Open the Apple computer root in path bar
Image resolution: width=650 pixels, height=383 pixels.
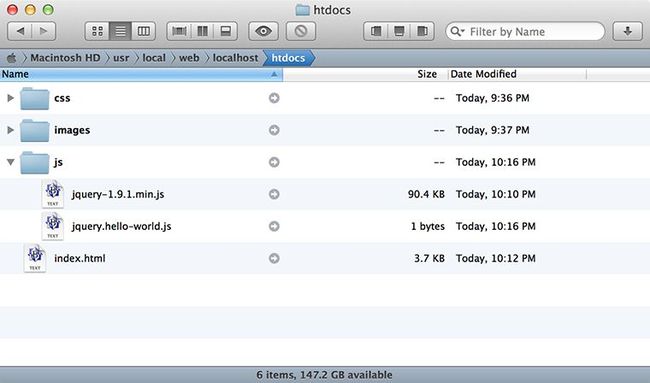click(x=12, y=58)
